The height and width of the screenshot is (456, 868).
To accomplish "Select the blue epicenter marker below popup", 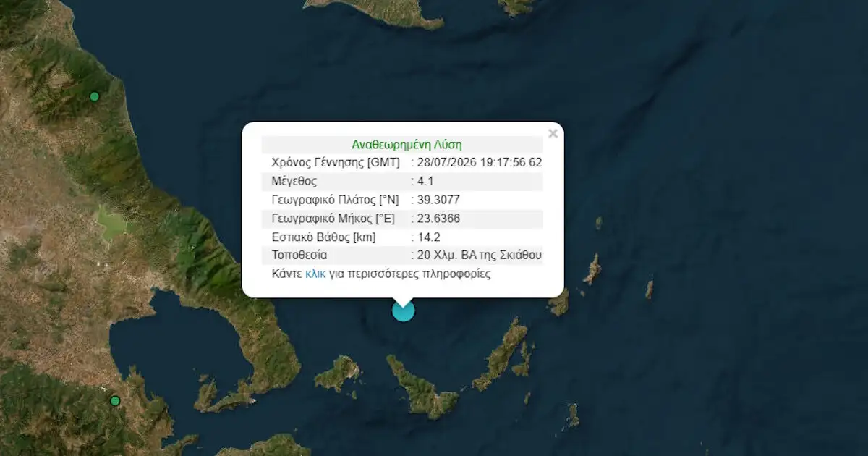I will [x=403, y=311].
